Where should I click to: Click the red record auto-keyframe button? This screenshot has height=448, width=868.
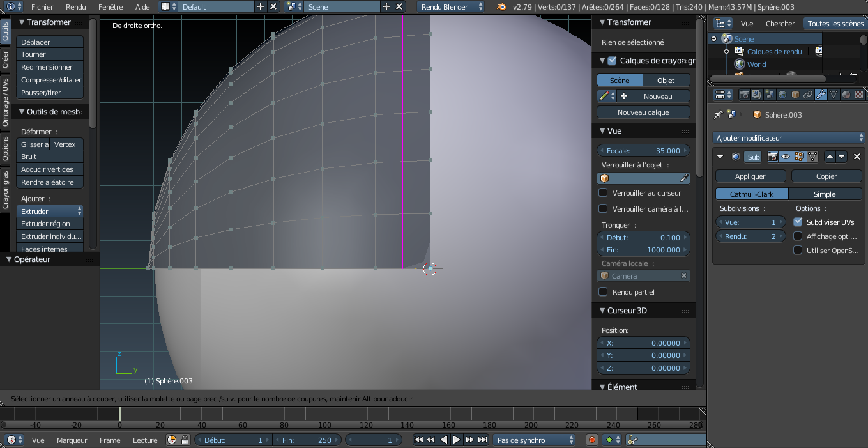coord(592,440)
